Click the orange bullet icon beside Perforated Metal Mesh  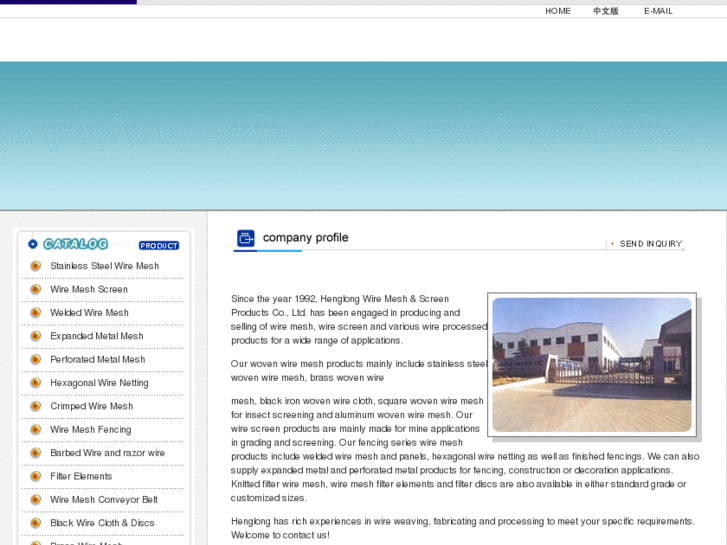click(x=35, y=359)
